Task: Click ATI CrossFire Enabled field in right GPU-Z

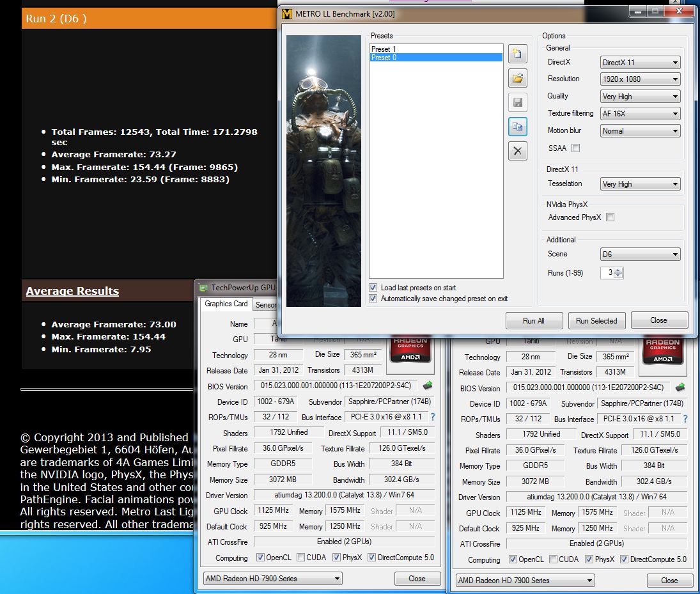Action: [596, 543]
